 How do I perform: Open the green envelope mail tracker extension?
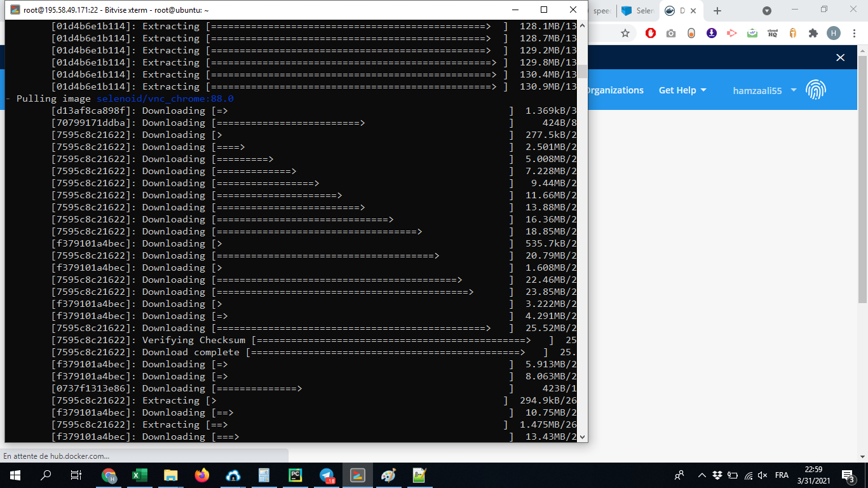752,33
